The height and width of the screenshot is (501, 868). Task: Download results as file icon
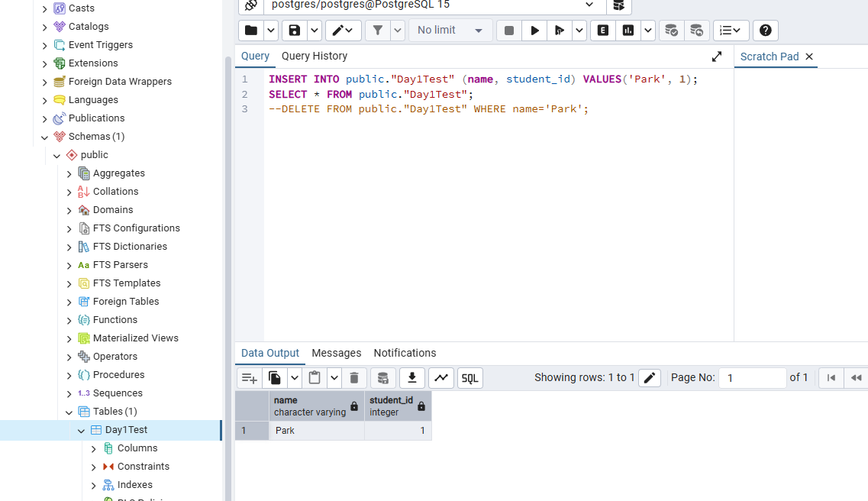[411, 378]
